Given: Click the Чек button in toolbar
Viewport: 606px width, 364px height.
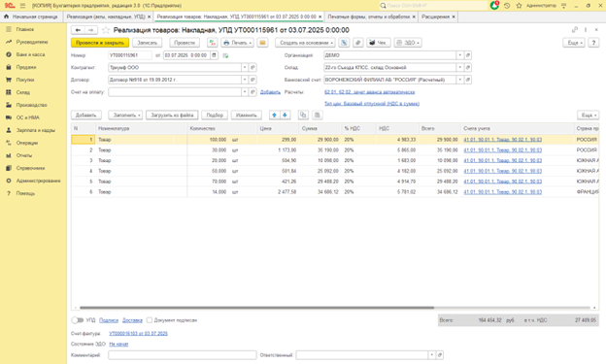Looking at the screenshot, I should [x=378, y=43].
